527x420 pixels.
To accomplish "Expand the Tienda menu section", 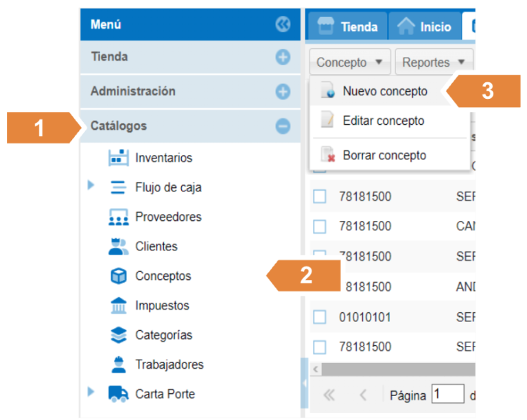I will pyautogui.click(x=283, y=57).
